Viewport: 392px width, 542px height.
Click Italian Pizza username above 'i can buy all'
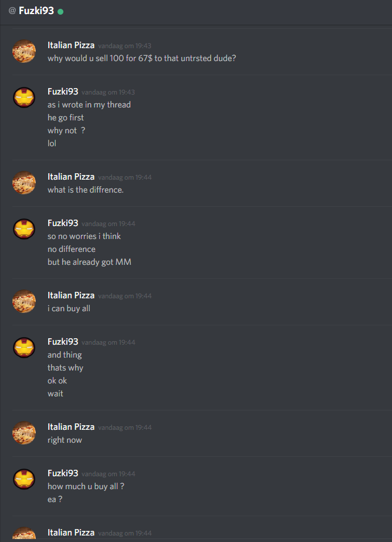[x=71, y=295]
